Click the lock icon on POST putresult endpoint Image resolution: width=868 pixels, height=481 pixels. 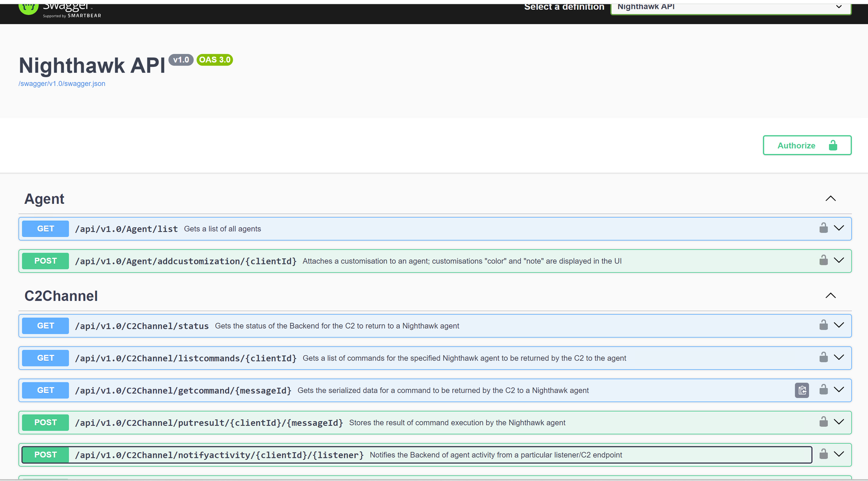(823, 422)
